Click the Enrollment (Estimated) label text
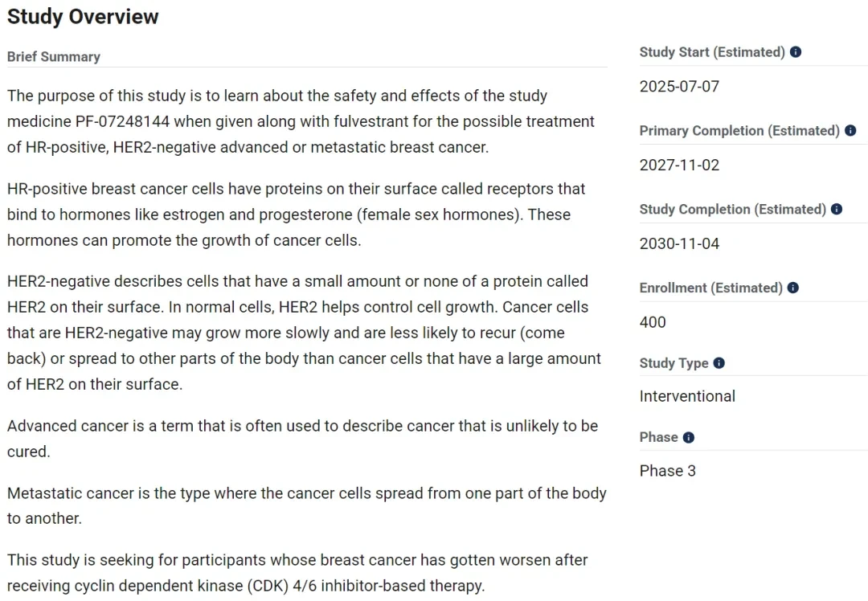The width and height of the screenshot is (868, 601). tap(710, 288)
